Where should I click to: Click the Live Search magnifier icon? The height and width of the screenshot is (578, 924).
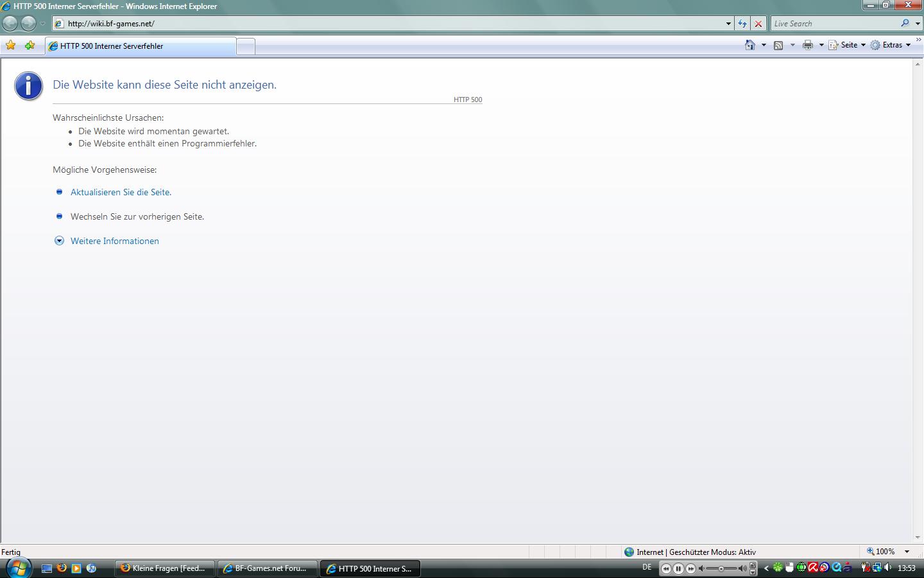(905, 23)
